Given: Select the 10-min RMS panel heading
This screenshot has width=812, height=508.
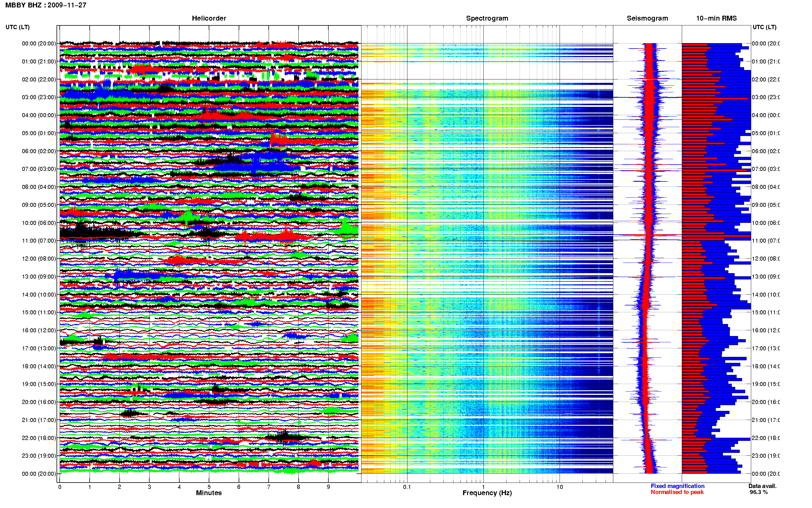Looking at the screenshot, I should pos(716,18).
